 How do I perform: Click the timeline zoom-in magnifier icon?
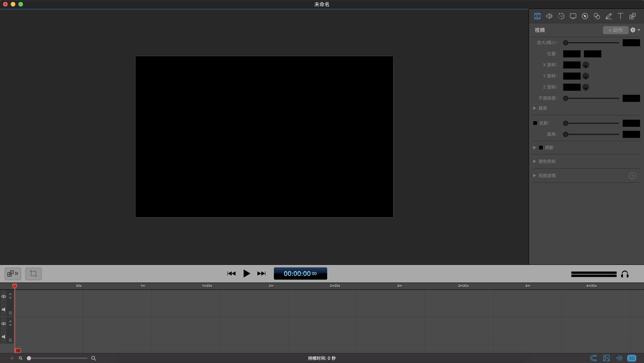tap(94, 358)
